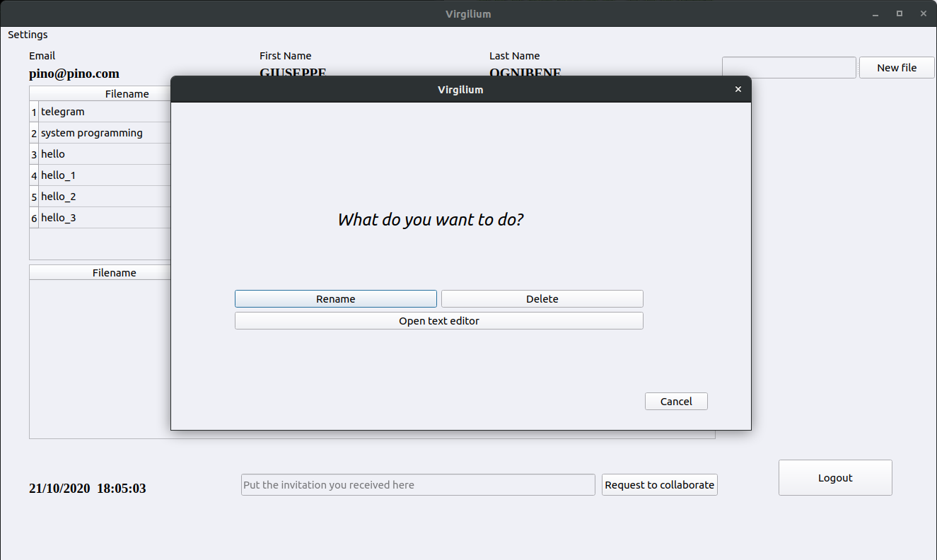Click the 'What do you want to do?' text
This screenshot has height=560, width=937.
pyautogui.click(x=431, y=220)
